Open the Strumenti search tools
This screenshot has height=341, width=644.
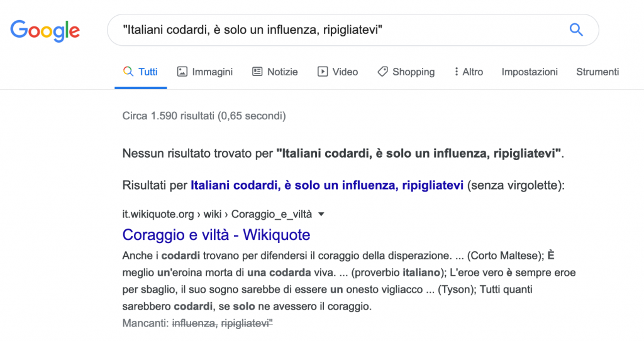(597, 72)
